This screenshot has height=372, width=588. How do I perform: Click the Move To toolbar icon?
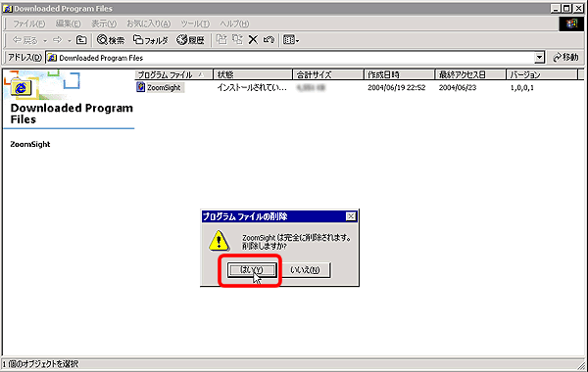(222, 40)
